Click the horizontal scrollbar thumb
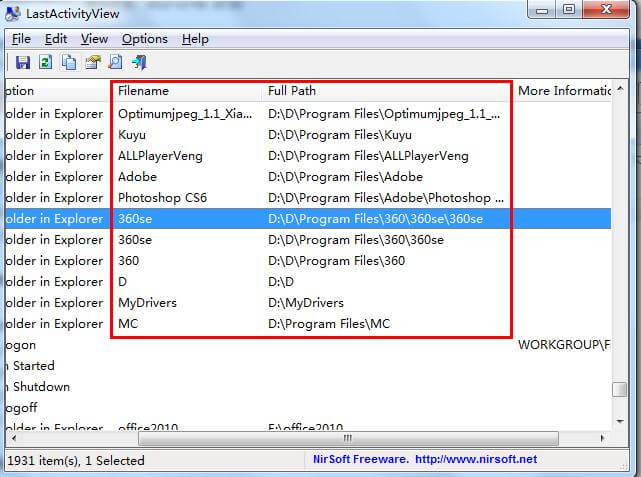The width and height of the screenshot is (641, 477). point(348,439)
